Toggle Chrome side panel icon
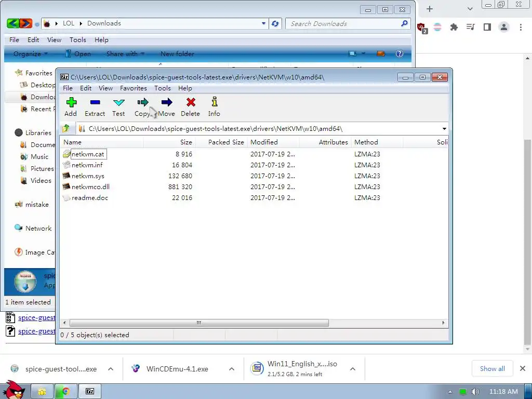Viewport: 532px width, 399px height. pos(487,27)
